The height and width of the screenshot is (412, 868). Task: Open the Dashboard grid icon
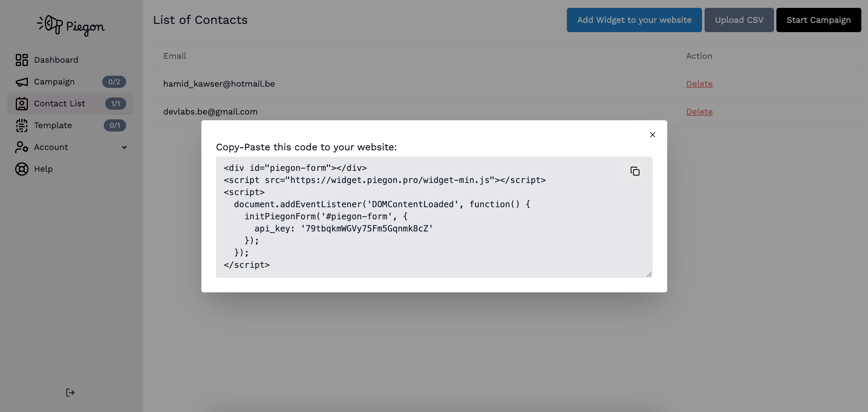tap(22, 60)
